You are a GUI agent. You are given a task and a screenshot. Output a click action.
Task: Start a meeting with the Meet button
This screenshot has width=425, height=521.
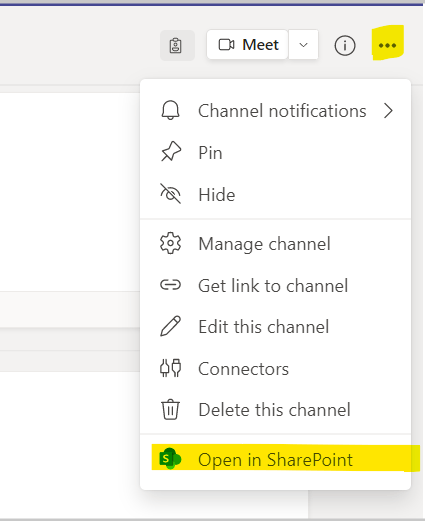(247, 45)
